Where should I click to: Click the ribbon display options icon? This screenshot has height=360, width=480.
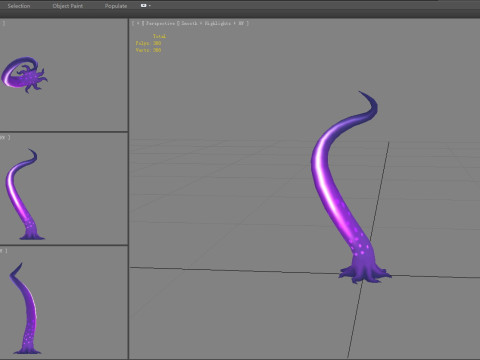click(144, 5)
